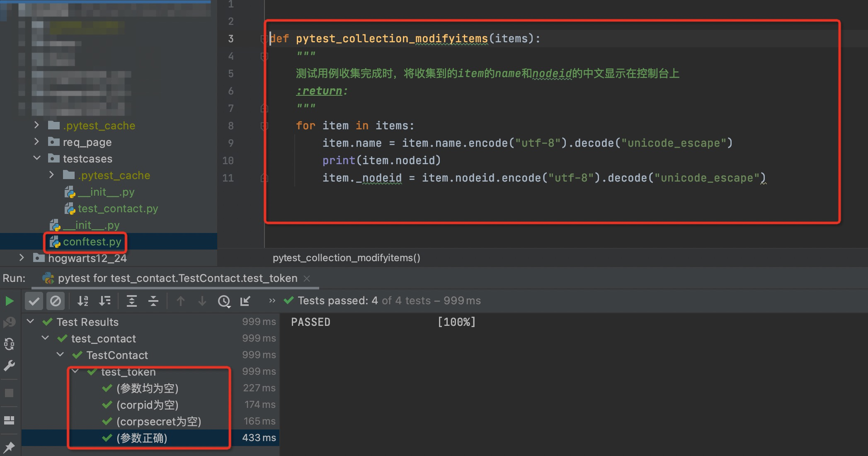
Task: Import tests from file icon
Action: 245,301
